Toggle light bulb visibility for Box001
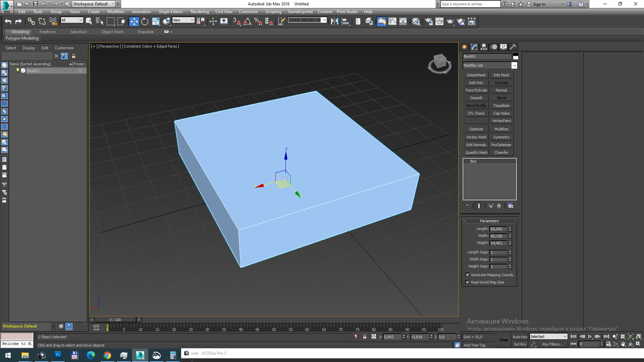 (x=18, y=70)
